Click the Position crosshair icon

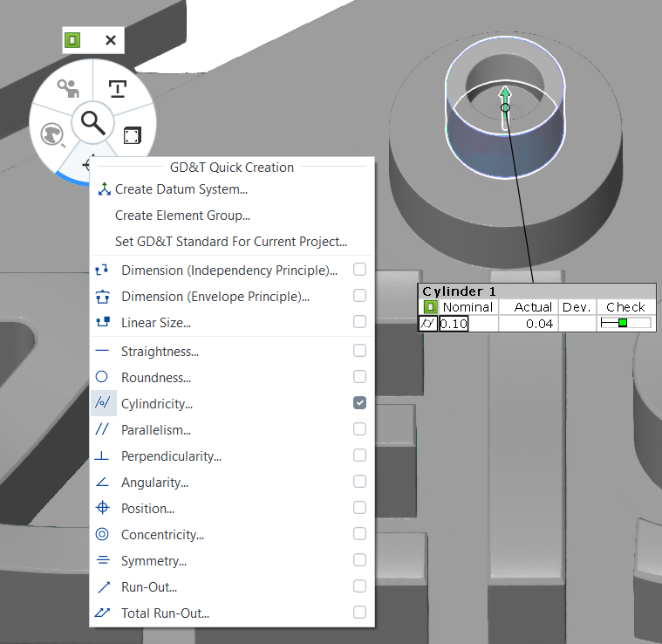coord(103,508)
